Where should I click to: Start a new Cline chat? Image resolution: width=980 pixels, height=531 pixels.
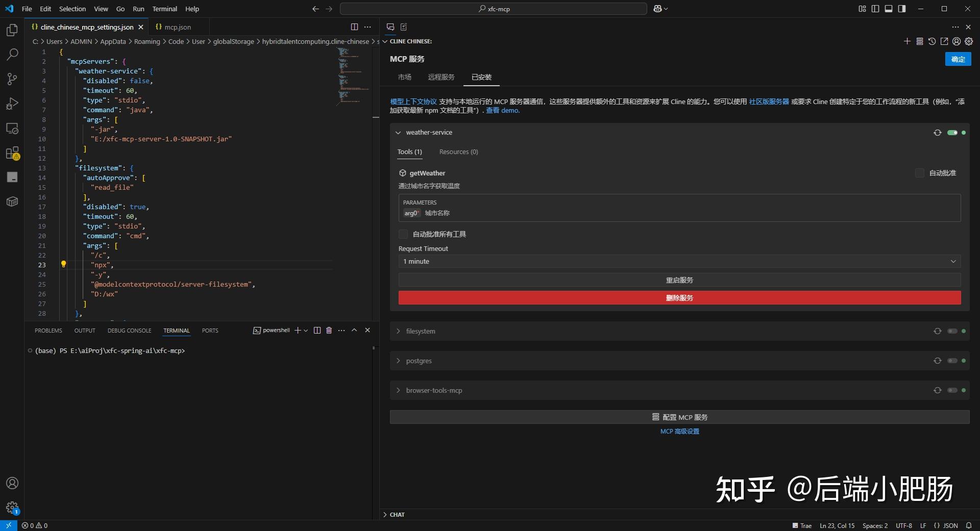coord(907,41)
